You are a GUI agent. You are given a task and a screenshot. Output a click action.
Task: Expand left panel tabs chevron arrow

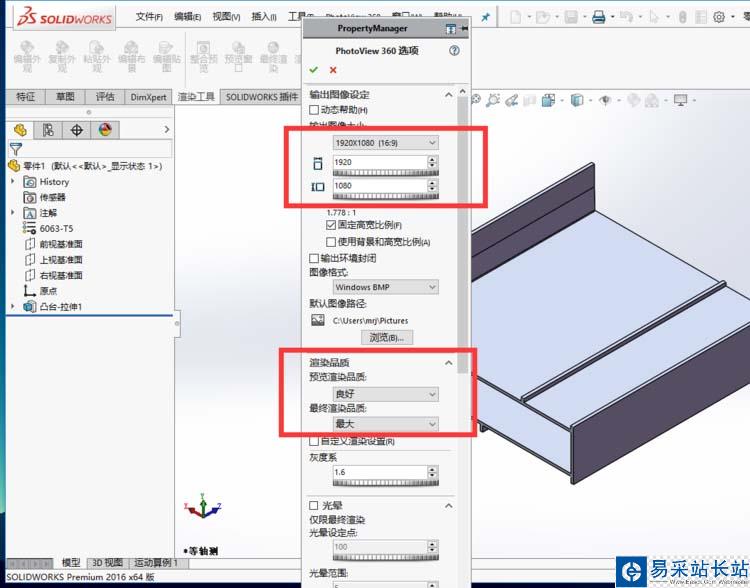[x=166, y=129]
